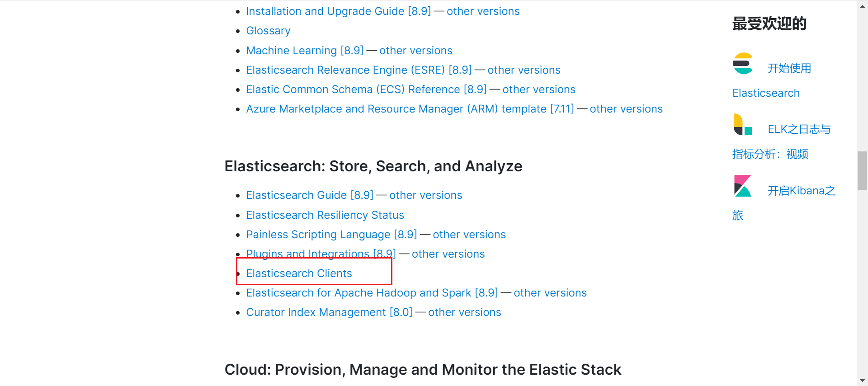Click the Kibana logo icon

point(743,186)
